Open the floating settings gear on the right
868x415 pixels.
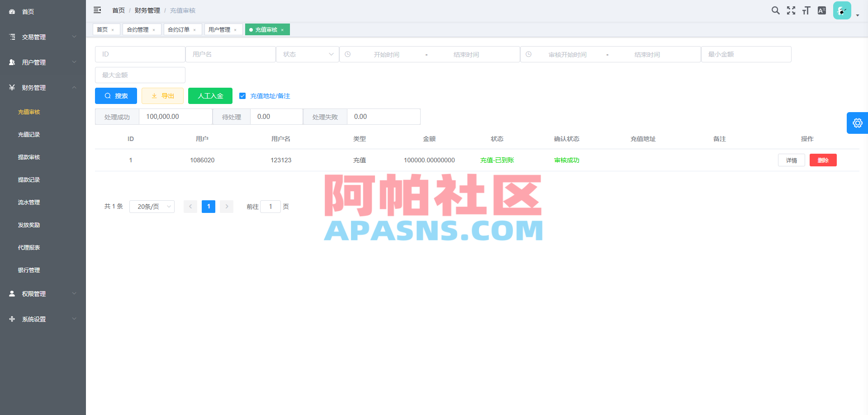coord(857,123)
